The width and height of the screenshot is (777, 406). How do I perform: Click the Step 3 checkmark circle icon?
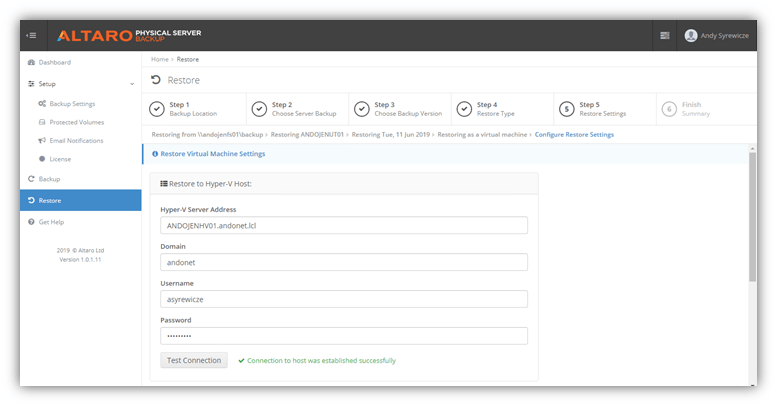click(x=362, y=109)
